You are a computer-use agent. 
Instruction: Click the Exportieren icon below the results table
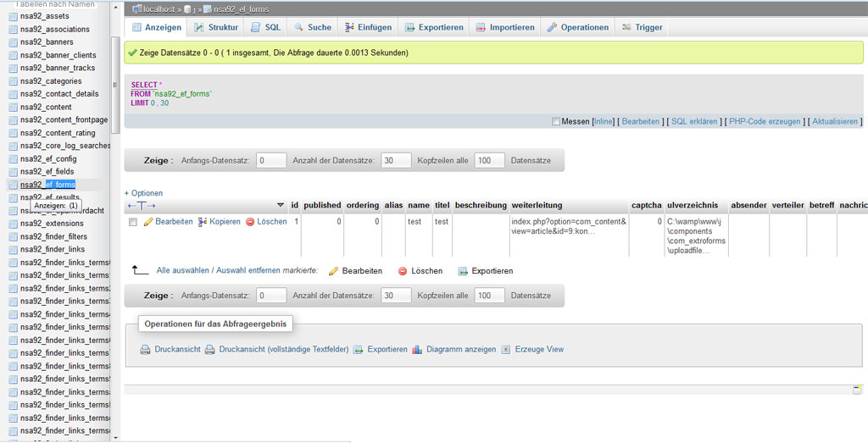click(x=463, y=271)
